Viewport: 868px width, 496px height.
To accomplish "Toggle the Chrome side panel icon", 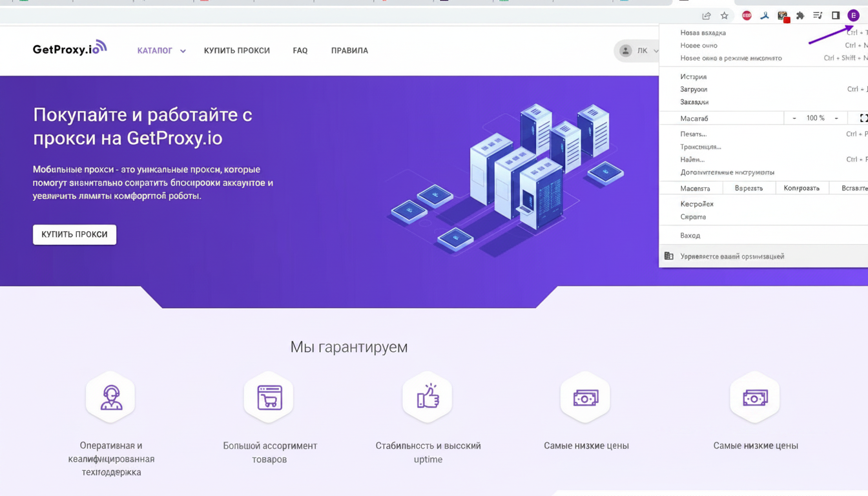I will [836, 15].
